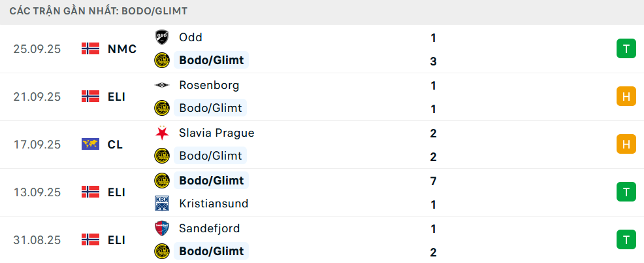The image size is (644, 263).
Task: Click the 31.08.25 match date
Action: 37,240
